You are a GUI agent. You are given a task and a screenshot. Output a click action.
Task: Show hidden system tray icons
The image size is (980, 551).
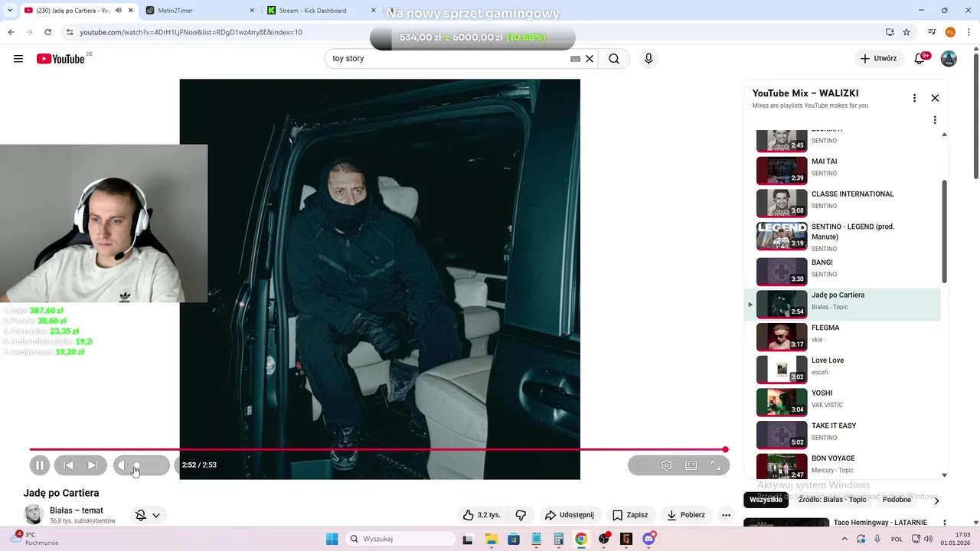pos(844,539)
